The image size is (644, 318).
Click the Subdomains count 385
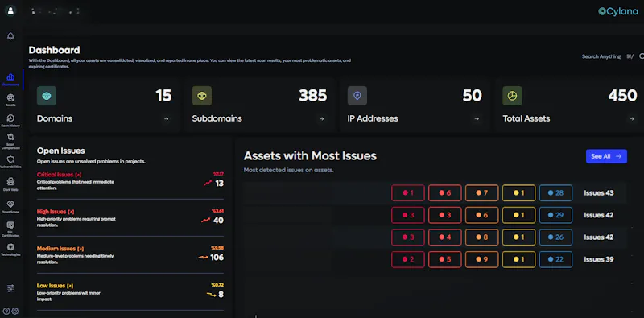312,96
